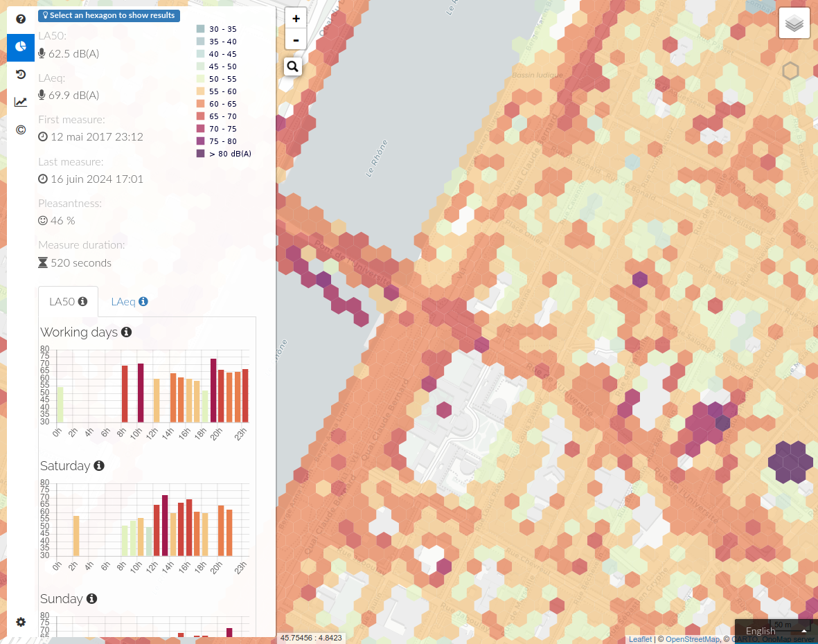Click the > 80 dB(A) legend color swatch
The width and height of the screenshot is (818, 644).
200,153
